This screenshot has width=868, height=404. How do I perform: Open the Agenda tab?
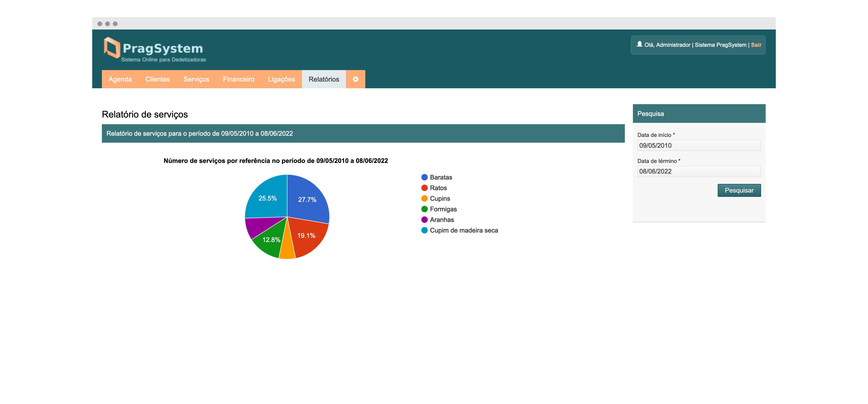120,79
